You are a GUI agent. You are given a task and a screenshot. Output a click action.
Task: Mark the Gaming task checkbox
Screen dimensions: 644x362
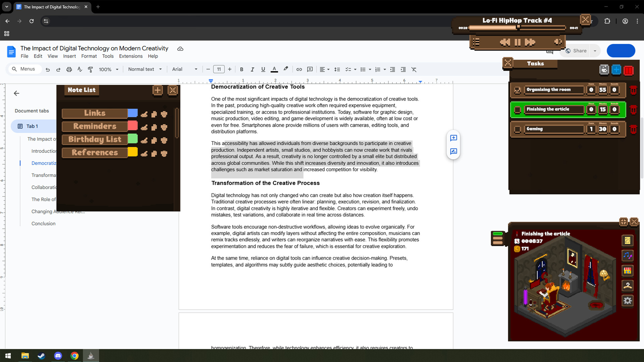[x=518, y=129]
